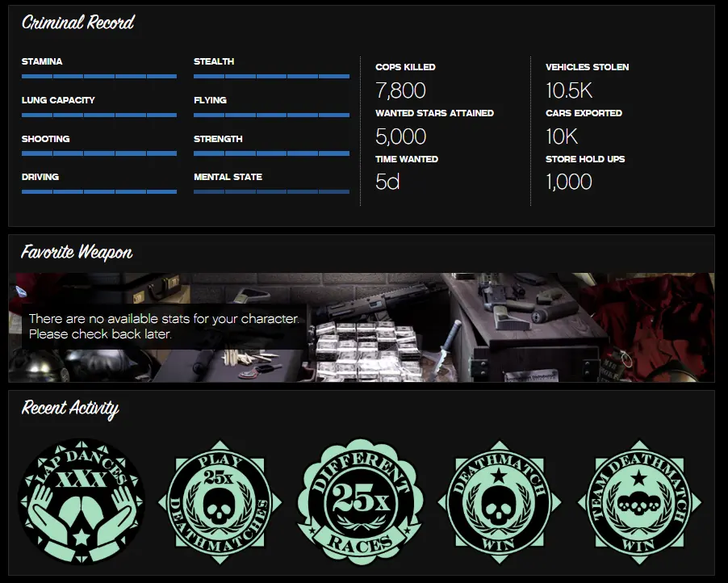
Task: Select the Driving stat bar
Action: pos(99,191)
